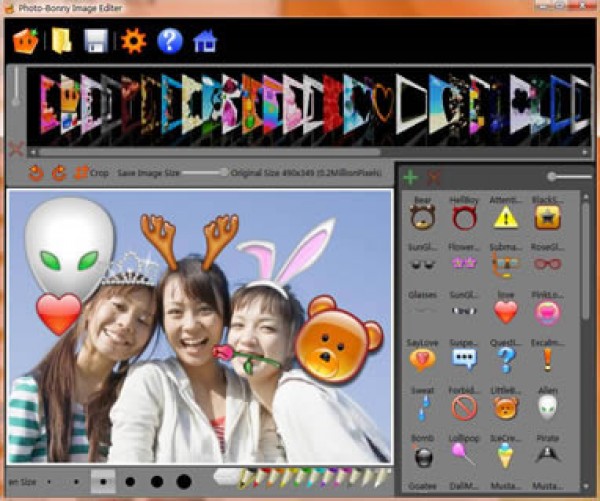Go to the blue home icon

pos(205,41)
